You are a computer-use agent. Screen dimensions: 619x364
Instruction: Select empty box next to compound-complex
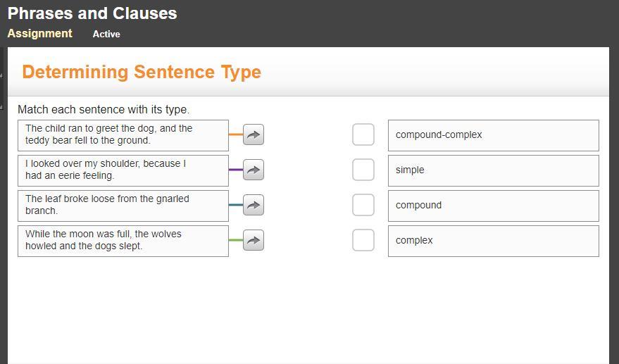[x=363, y=134]
